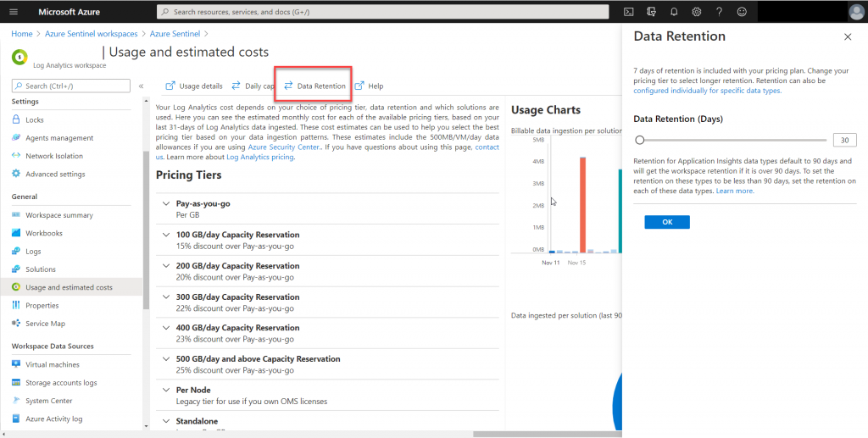Screen dimensions: 868x438
Task: Click the Service Map icon
Action: (16, 324)
